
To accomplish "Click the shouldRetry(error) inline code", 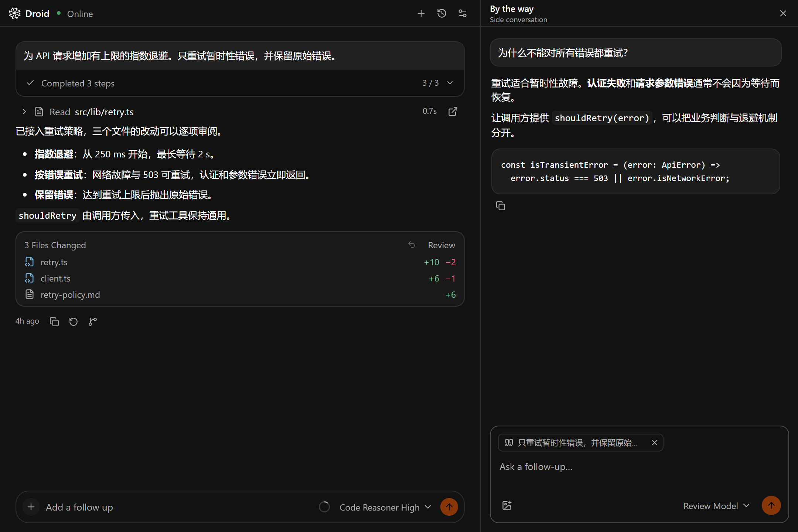I will point(602,118).
